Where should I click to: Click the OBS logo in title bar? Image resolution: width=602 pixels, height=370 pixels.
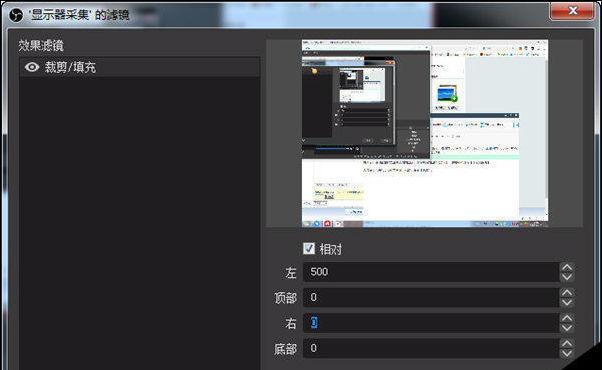click(x=16, y=15)
